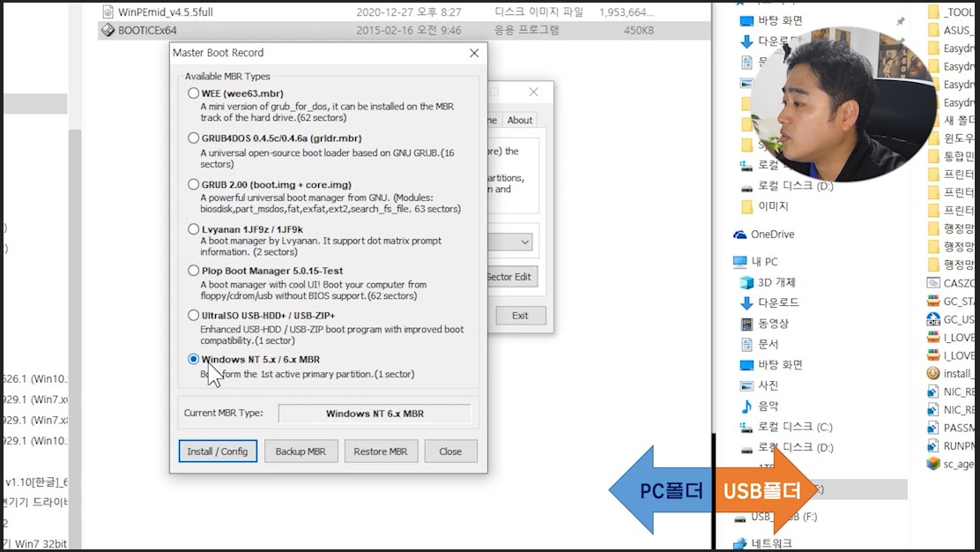Click the 새 폴더 folder icon
The height and width of the screenshot is (552, 980).
[x=934, y=120]
